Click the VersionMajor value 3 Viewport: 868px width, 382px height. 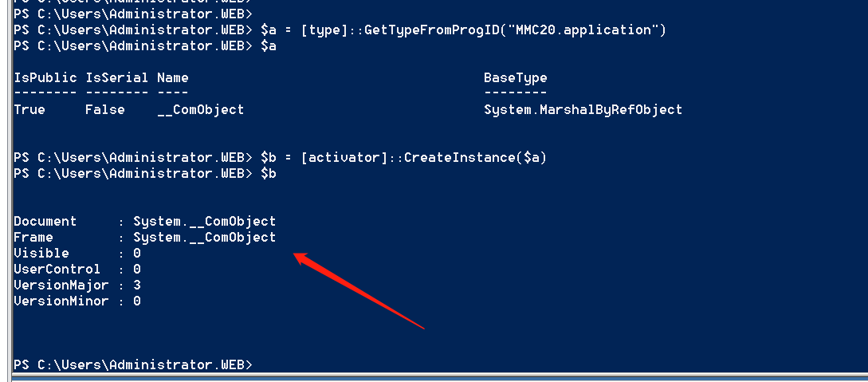click(137, 286)
